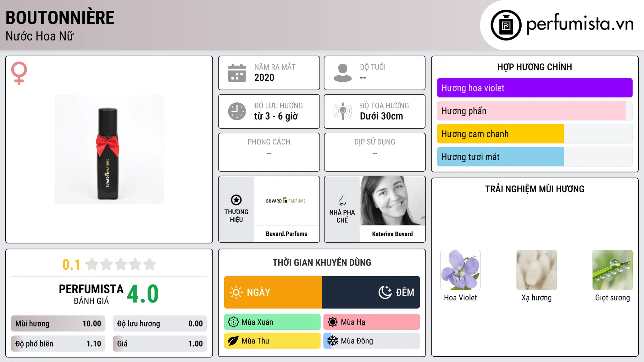Screen dimensions: 644x362
Task: Click the five-star rating row
Action: [121, 264]
